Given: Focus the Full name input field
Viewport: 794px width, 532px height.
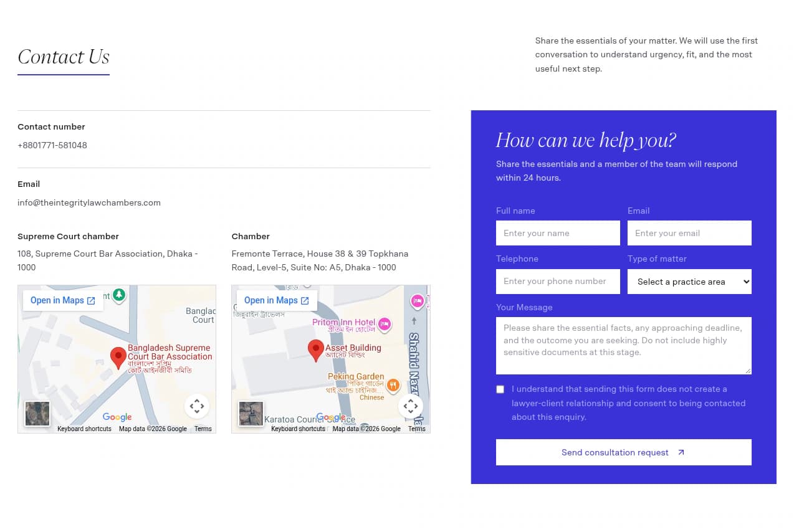Looking at the screenshot, I should click(x=558, y=233).
